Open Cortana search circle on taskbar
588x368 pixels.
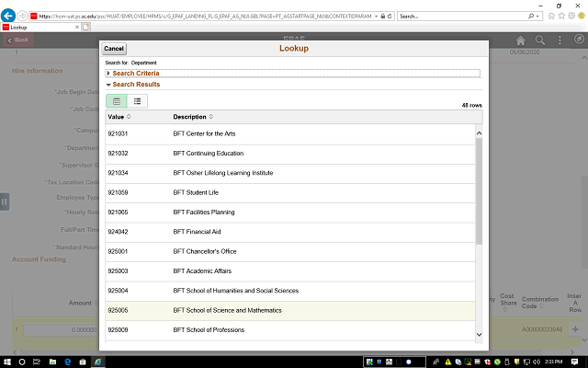[x=22, y=362]
